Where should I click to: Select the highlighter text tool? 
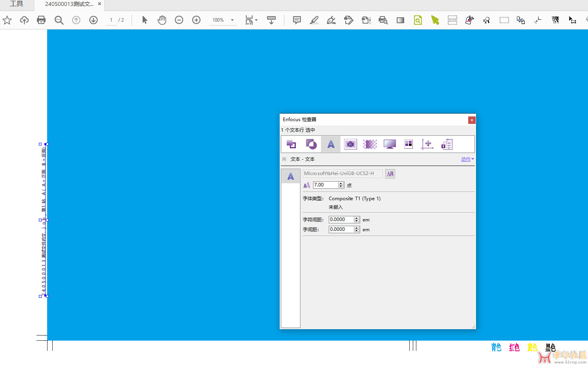pos(314,20)
